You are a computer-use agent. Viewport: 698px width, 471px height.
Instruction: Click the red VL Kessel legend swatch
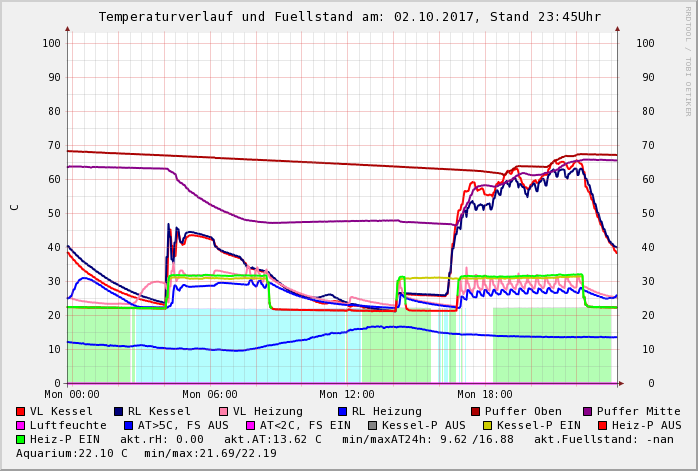[21, 411]
